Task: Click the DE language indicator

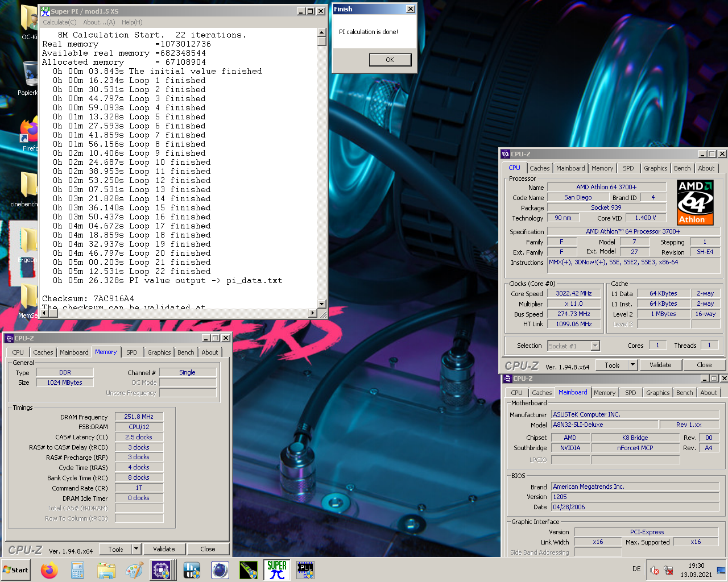Action: coord(636,569)
